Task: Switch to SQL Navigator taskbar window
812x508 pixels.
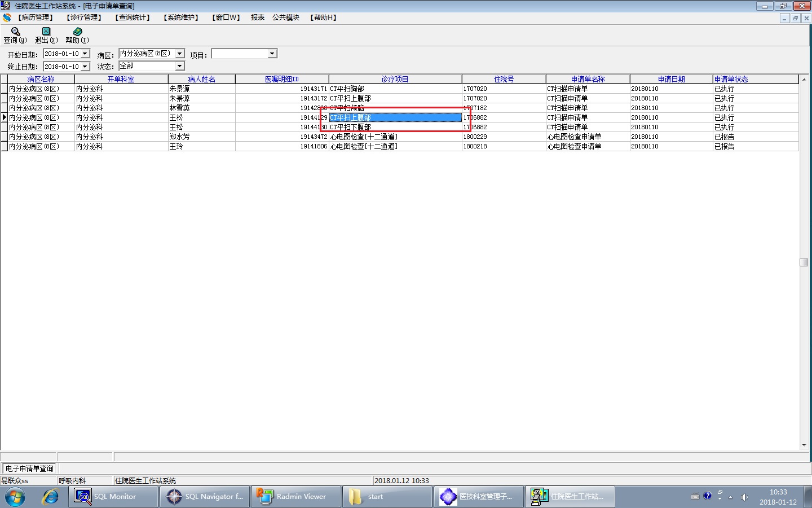Action: [x=205, y=497]
